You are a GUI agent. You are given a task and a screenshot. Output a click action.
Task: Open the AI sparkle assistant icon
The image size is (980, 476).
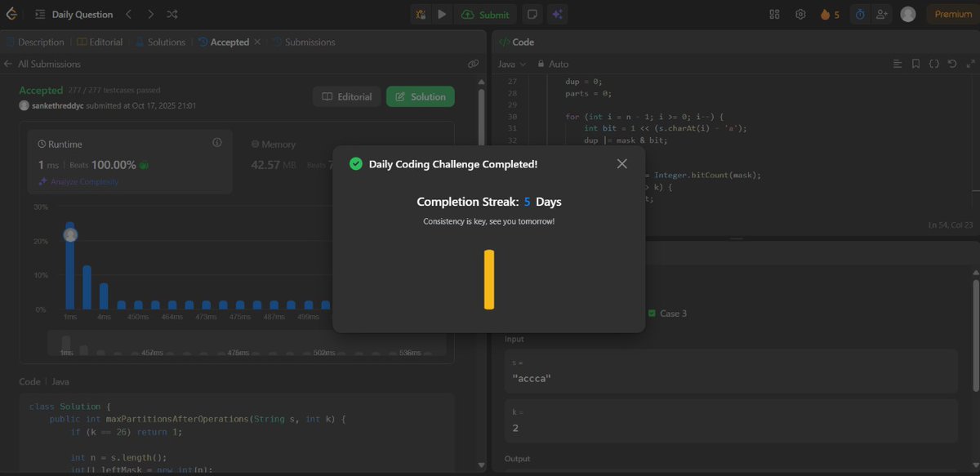pos(557,14)
